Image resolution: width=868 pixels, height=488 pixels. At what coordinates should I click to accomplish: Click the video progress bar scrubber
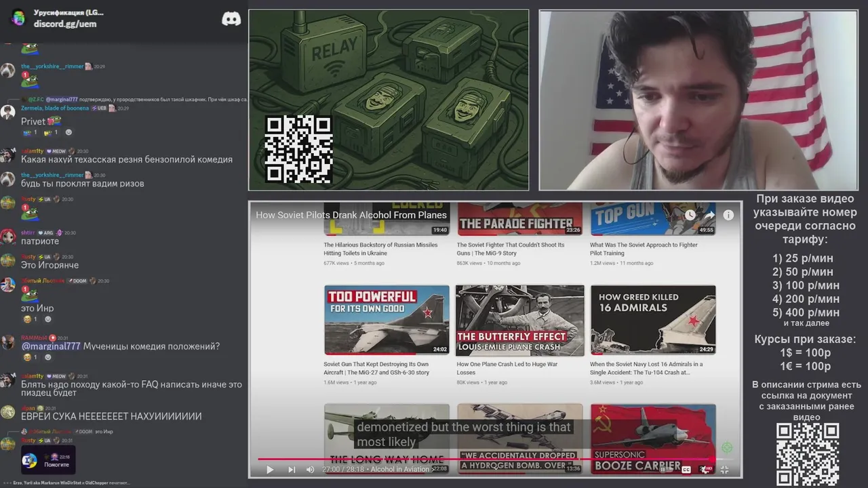(x=712, y=460)
